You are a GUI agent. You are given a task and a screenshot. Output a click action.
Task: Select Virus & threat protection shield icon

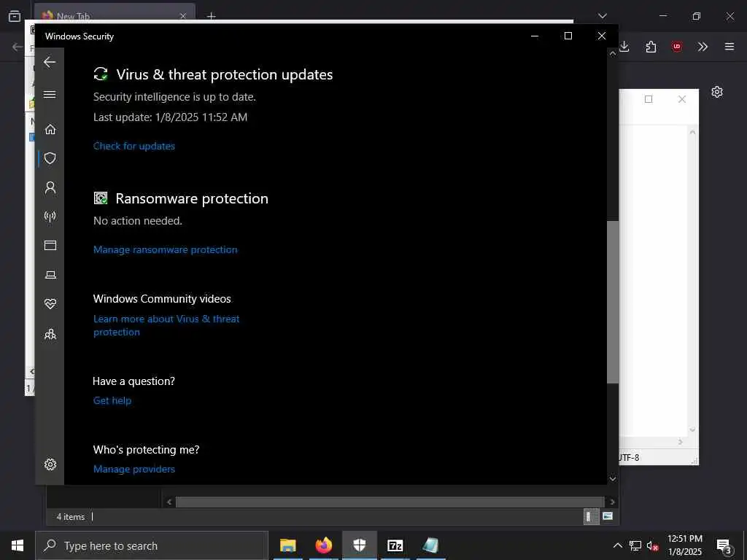point(50,158)
